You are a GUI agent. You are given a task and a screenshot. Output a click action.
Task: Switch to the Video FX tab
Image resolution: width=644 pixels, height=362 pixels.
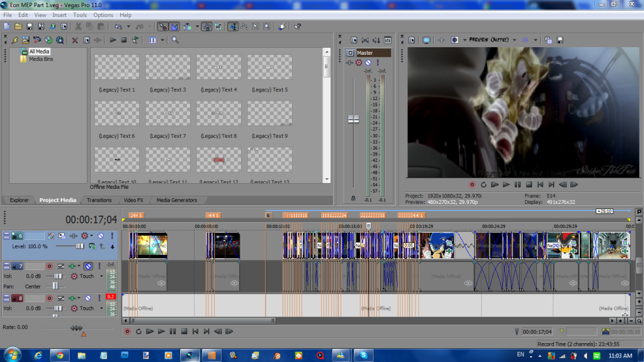[133, 200]
